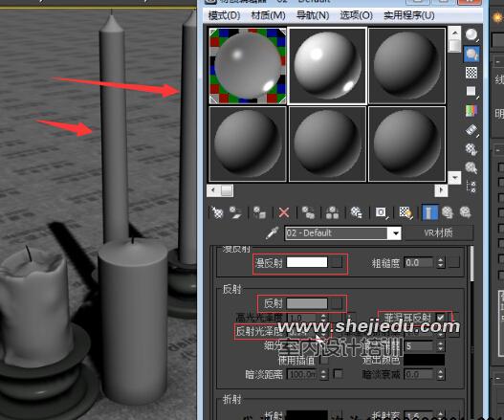The width and height of the screenshot is (504, 420).
Task: Open the material editor Options icon
Action: tap(471, 149)
